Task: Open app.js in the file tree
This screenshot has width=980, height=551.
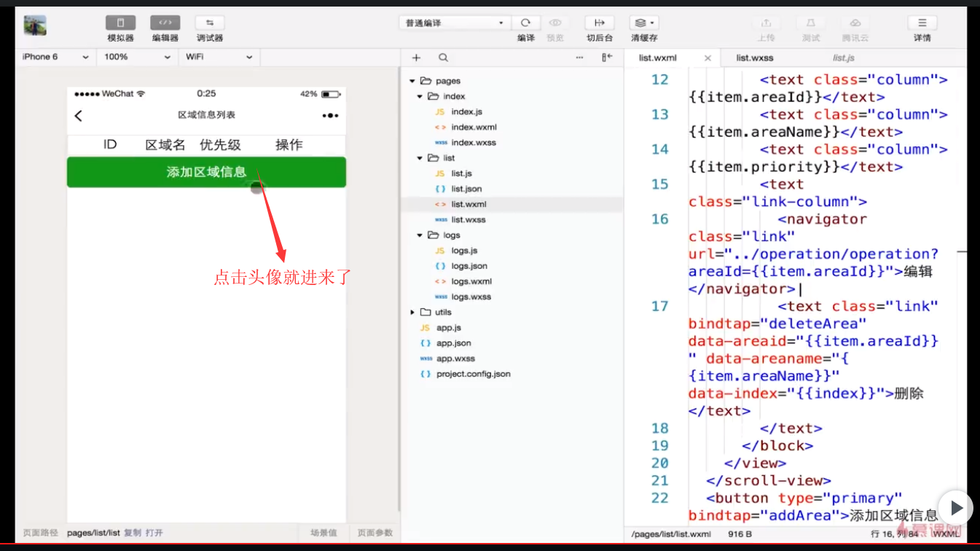Action: [x=449, y=328]
